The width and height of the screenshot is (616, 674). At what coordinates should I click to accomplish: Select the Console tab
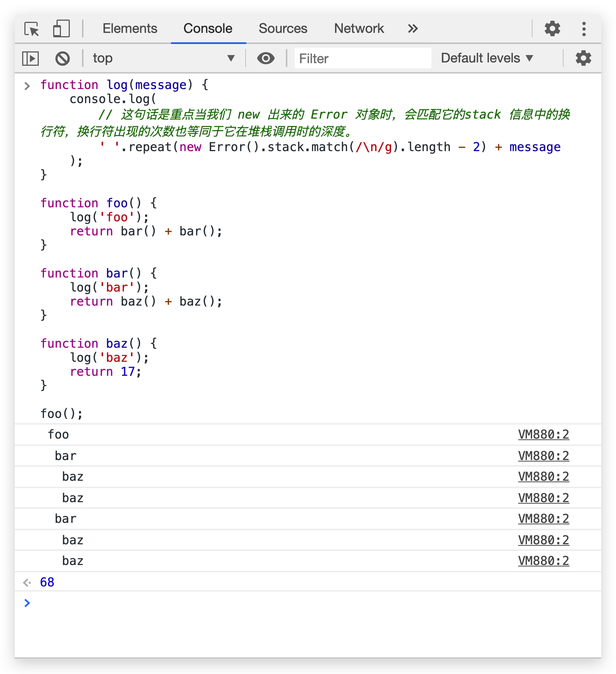208,29
